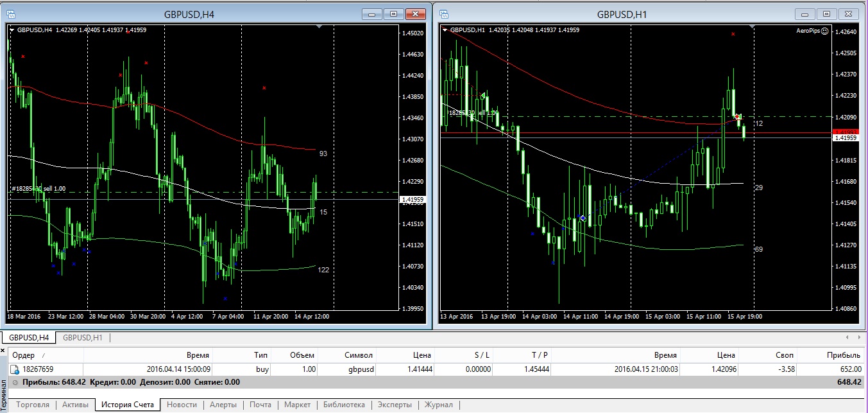The image size is (868, 413).
Task: Click the sell trade arrow on H1 chart
Action: pyautogui.click(x=738, y=117)
